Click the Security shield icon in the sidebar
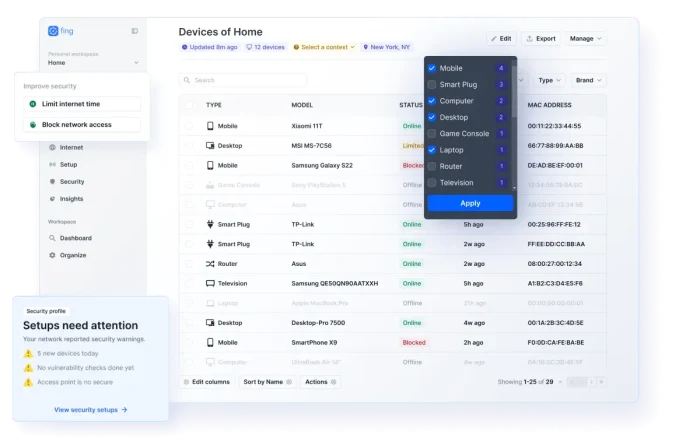 52,182
